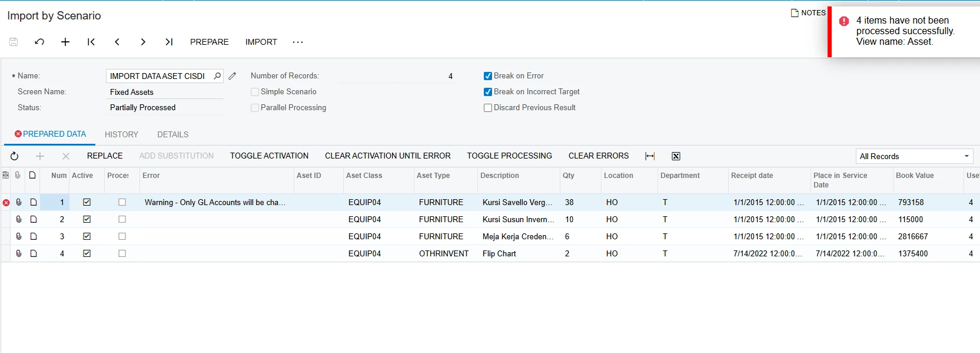Image resolution: width=980 pixels, height=353 pixels.
Task: Select the OTHRINVENT asset type cell
Action: tap(446, 253)
